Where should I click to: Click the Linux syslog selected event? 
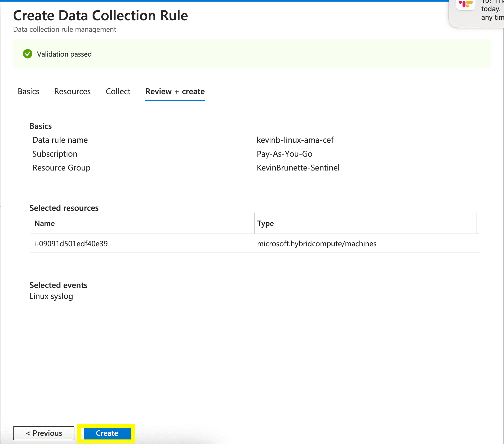[x=51, y=296]
